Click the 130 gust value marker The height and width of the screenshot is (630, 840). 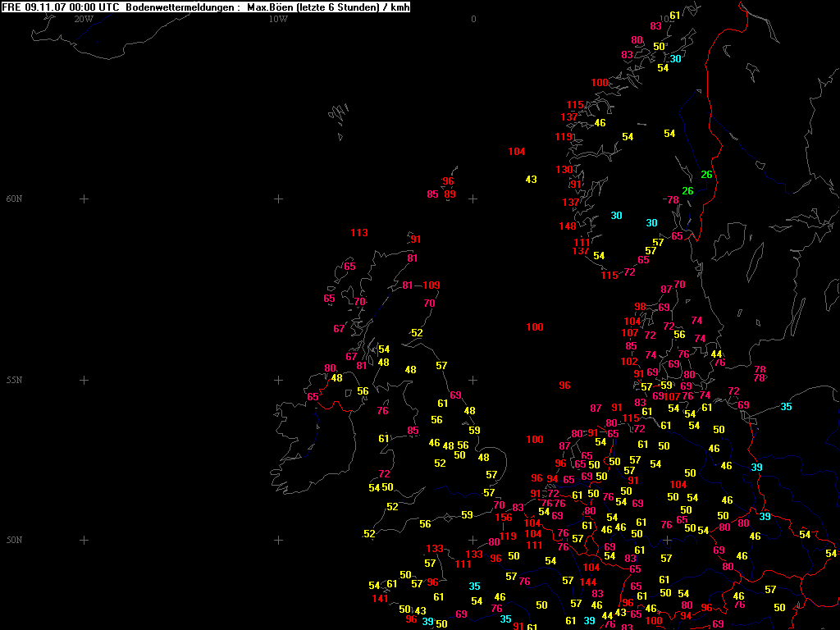[564, 170]
